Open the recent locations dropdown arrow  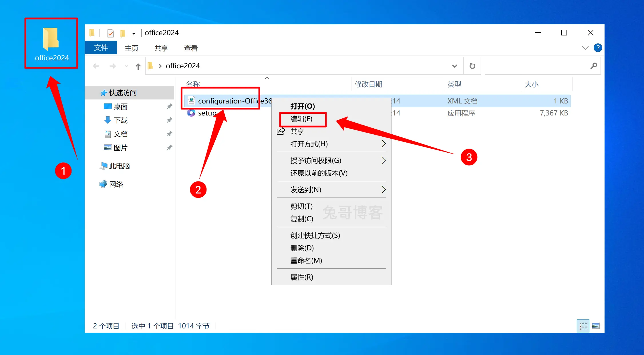[x=126, y=66]
